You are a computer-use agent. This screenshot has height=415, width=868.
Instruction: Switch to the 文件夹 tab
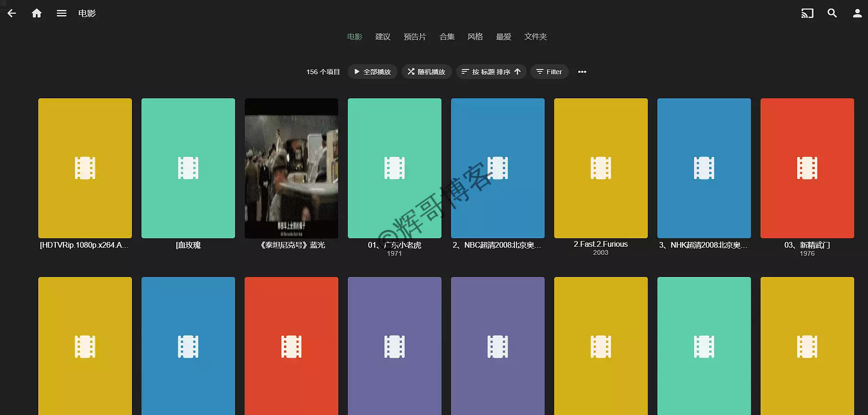click(x=535, y=36)
